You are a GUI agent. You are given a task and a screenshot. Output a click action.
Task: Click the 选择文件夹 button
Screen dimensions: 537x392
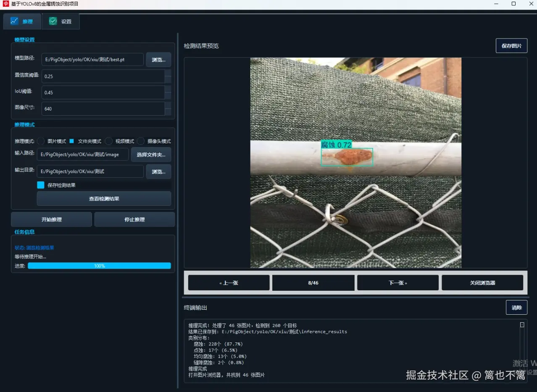tap(151, 155)
